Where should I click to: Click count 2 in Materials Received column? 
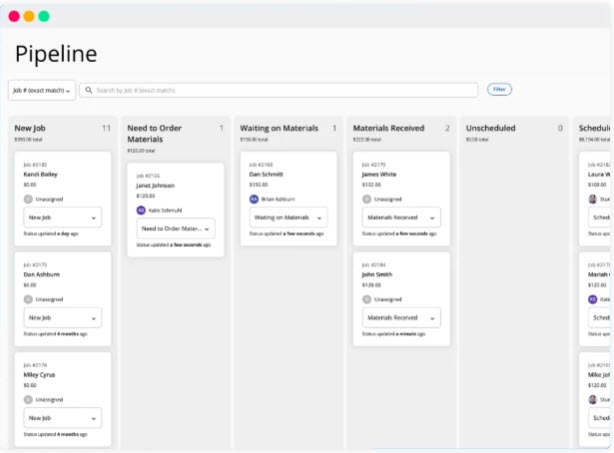447,128
